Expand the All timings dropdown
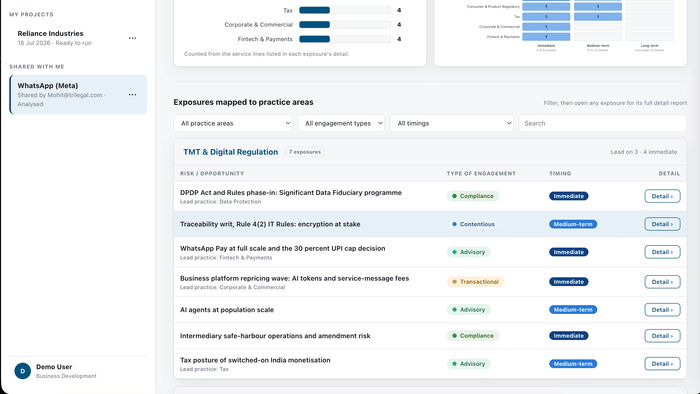The image size is (700, 394). point(452,123)
